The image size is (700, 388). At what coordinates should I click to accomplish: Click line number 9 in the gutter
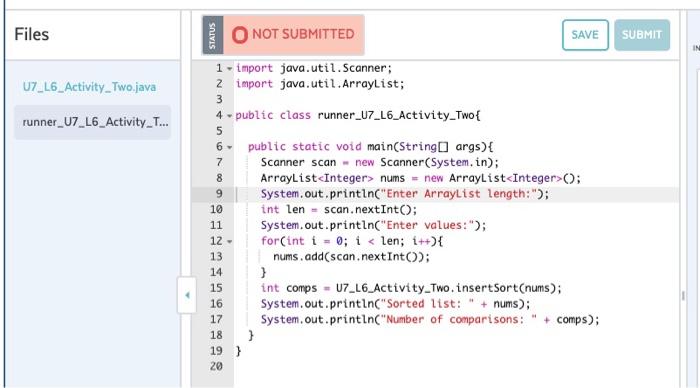click(219, 194)
